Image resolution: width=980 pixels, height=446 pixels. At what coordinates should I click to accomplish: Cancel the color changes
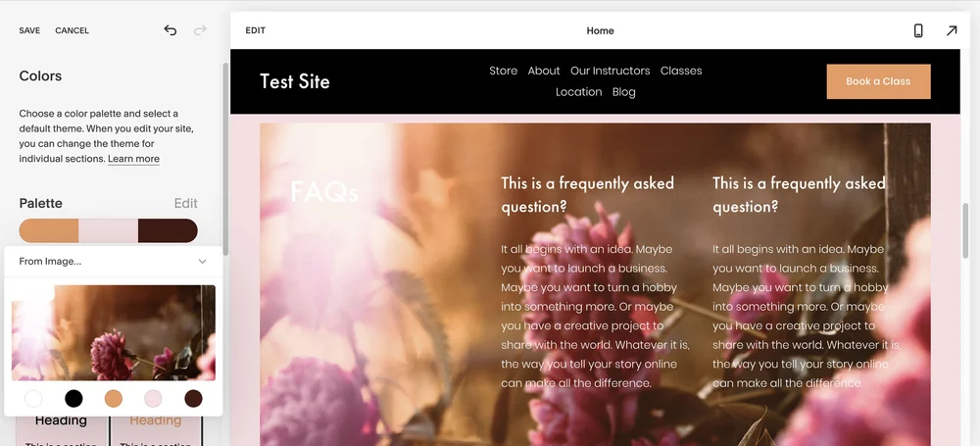click(72, 30)
